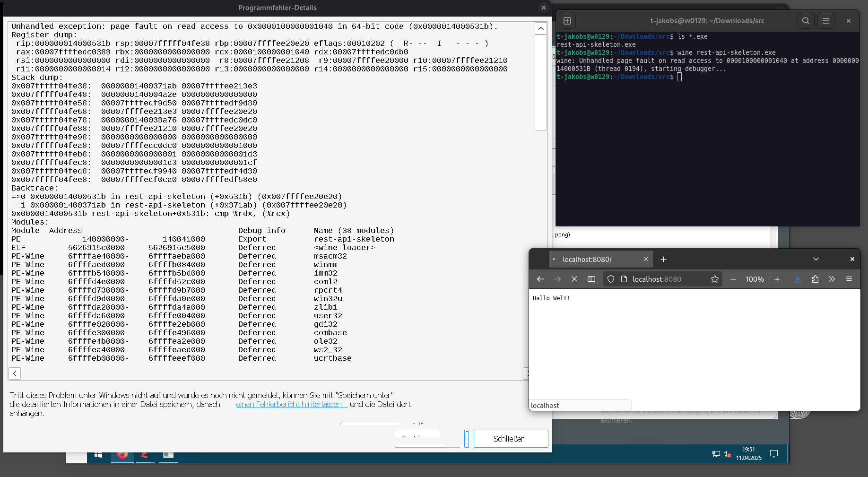Click the 'gdi32' module name
Image resolution: width=868 pixels, height=477 pixels.
(x=326, y=324)
